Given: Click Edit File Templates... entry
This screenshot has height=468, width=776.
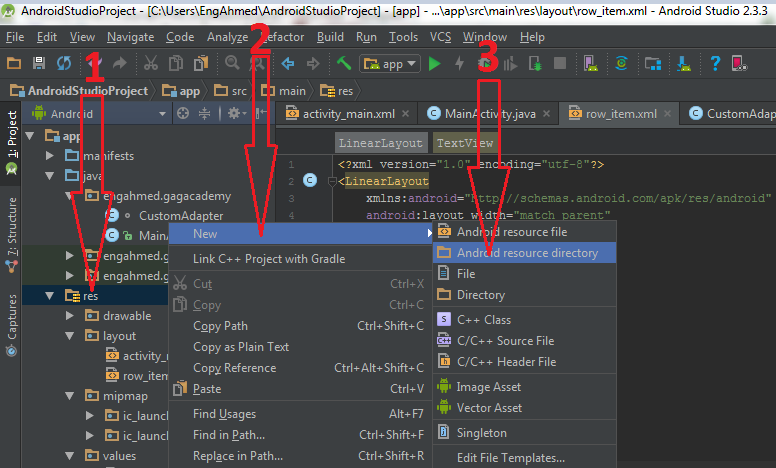Looking at the screenshot, I should tap(525, 458).
